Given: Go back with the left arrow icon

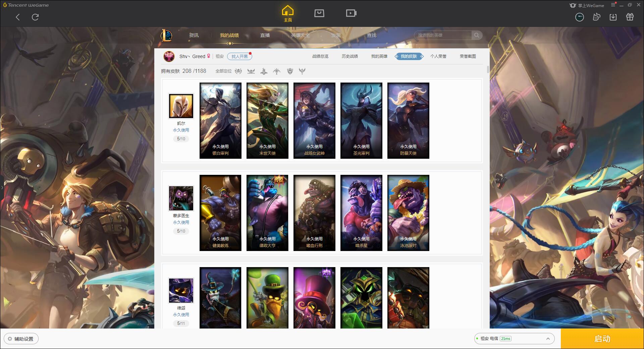Looking at the screenshot, I should [x=18, y=17].
